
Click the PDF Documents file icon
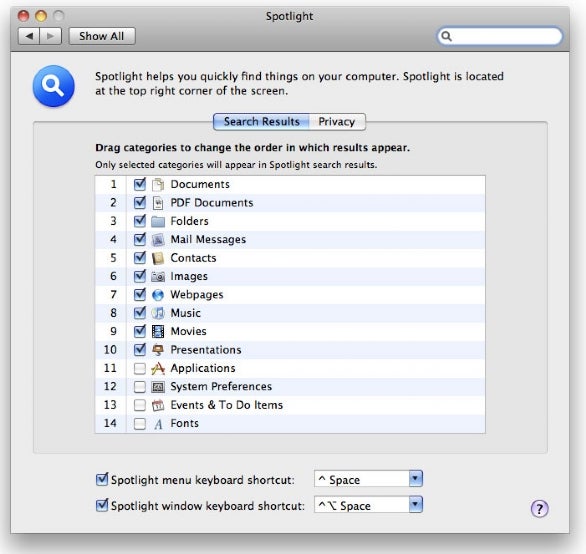pos(158,203)
